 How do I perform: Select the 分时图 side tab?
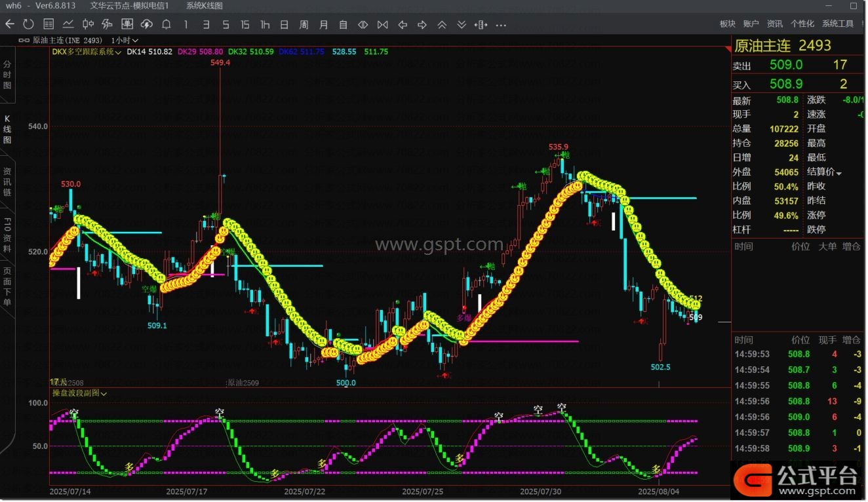coord(7,75)
